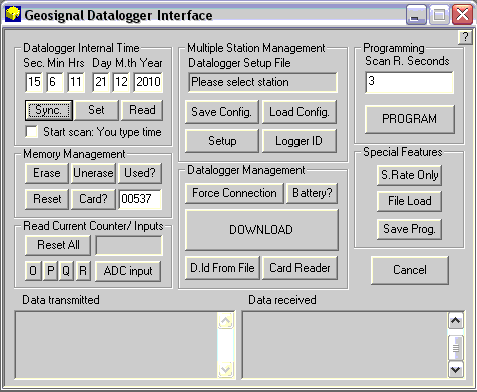
Task: Enable Start scan: You type time checkbox
Action: pos(32,132)
